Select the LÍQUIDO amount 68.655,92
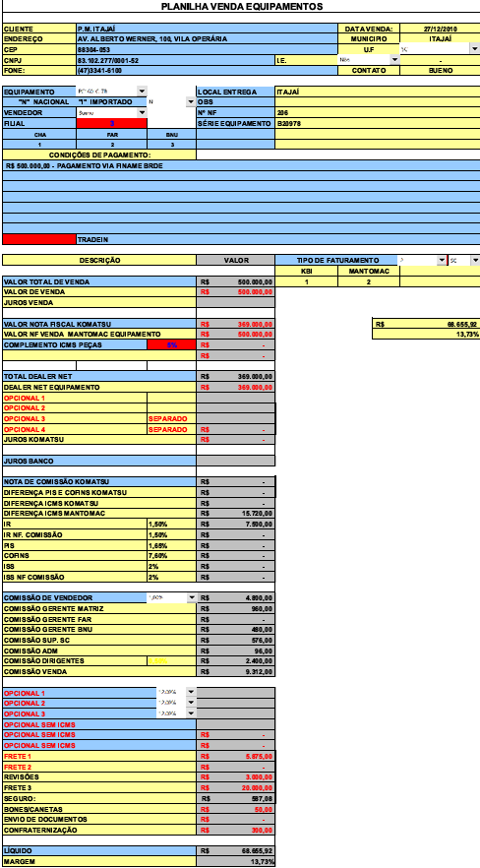This screenshot has width=480, height=868. tap(236, 851)
